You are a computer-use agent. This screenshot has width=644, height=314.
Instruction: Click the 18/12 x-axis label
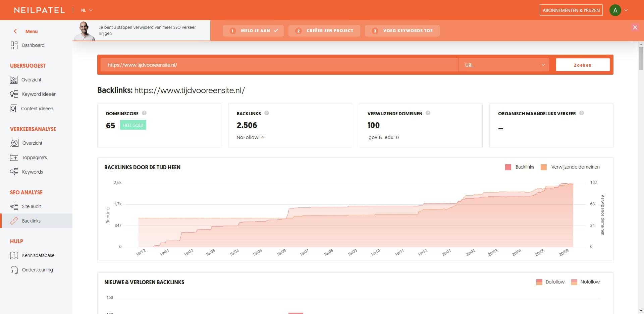coord(141,252)
